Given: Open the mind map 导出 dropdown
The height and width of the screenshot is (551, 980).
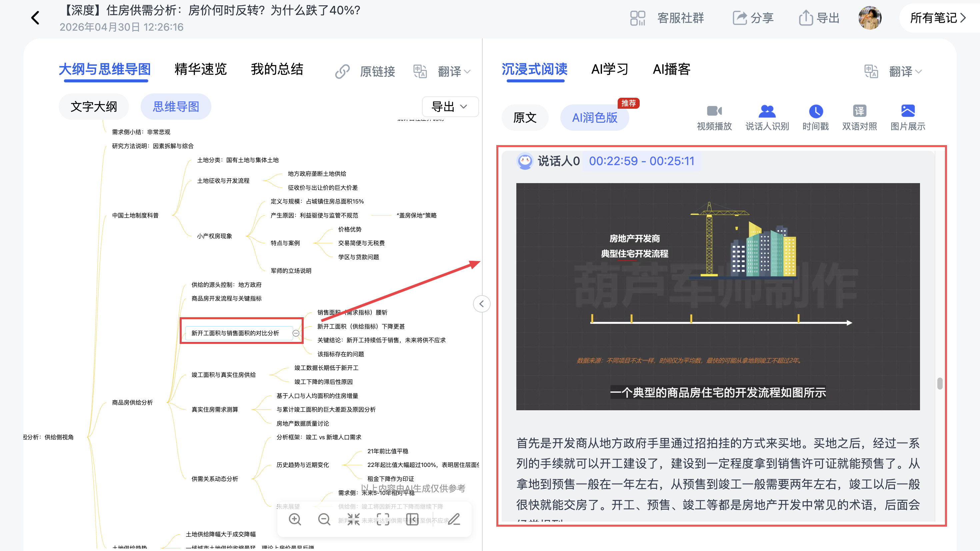Looking at the screenshot, I should click(x=450, y=107).
